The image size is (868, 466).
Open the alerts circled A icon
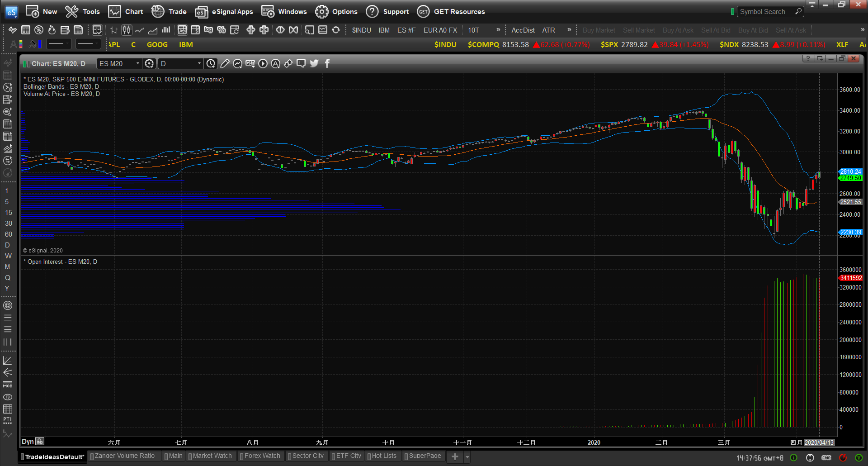(275, 63)
